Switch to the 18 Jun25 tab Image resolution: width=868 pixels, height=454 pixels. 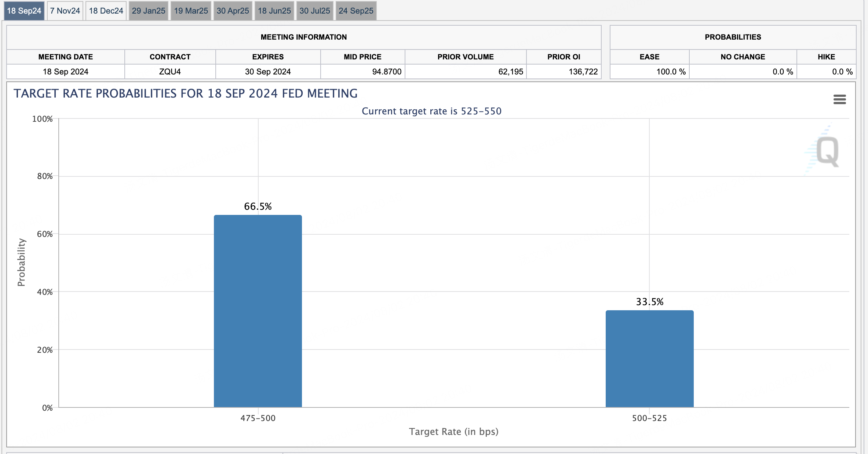[274, 11]
